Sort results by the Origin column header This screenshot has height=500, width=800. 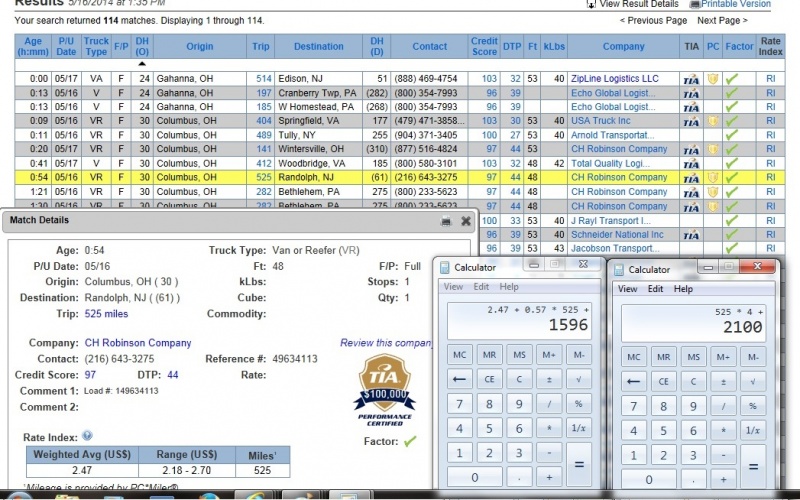199,46
